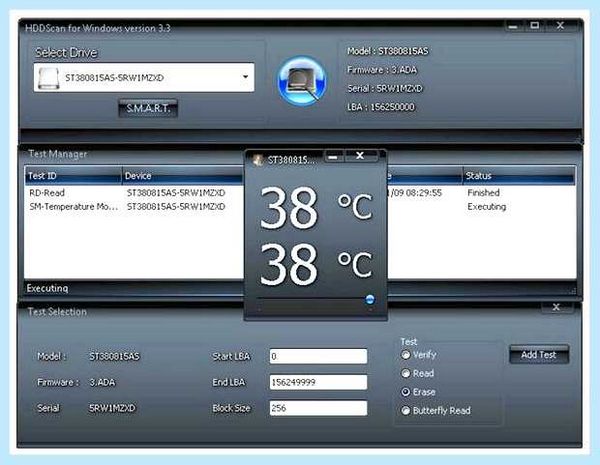Select the Verify test option
This screenshot has height=465, width=600.
click(x=419, y=355)
